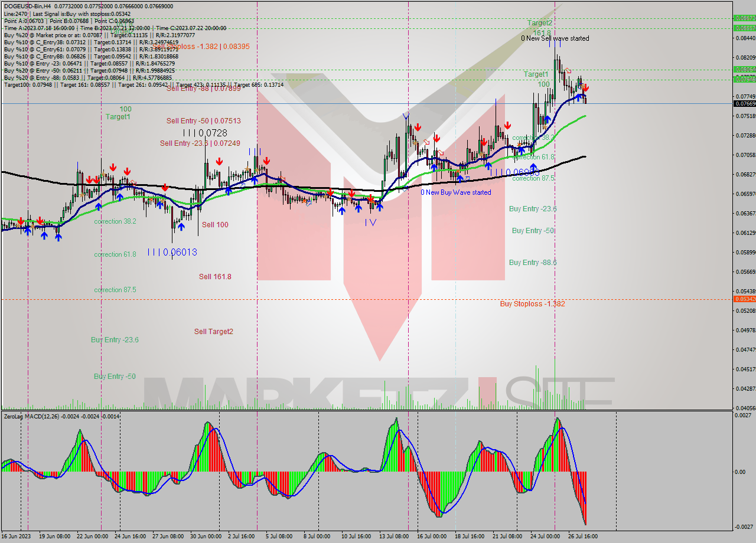This screenshot has height=543, width=756.
Task: Click the 0.04517 price axis label
Action: click(745, 369)
